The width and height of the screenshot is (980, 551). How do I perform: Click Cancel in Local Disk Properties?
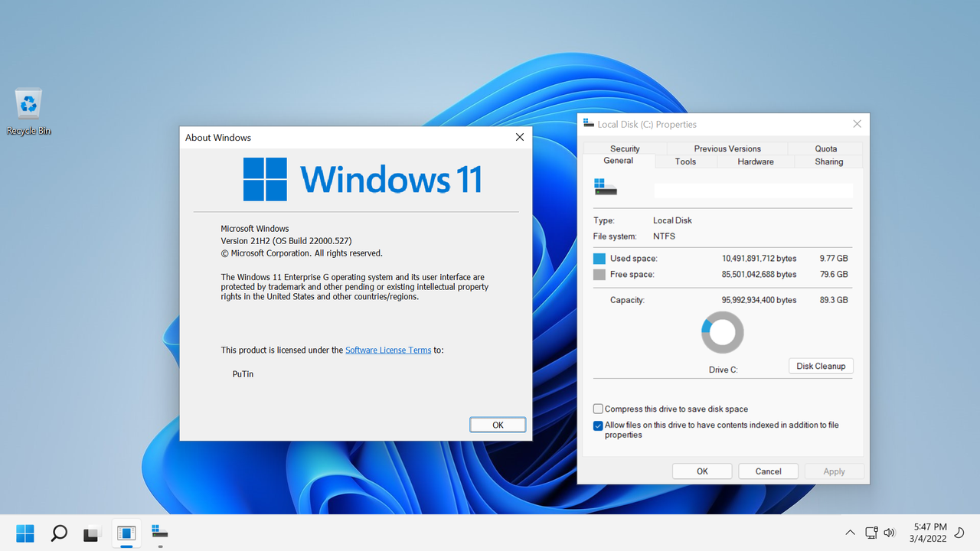768,471
